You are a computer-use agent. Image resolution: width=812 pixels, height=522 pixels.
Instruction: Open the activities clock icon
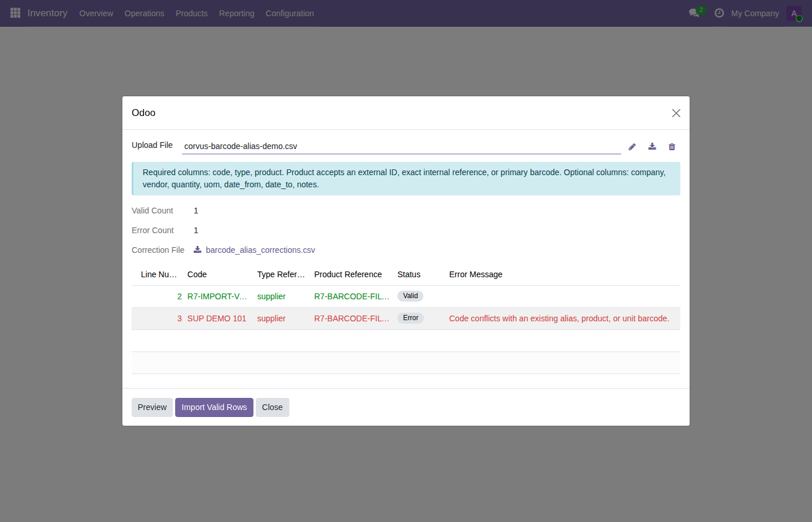click(x=719, y=13)
